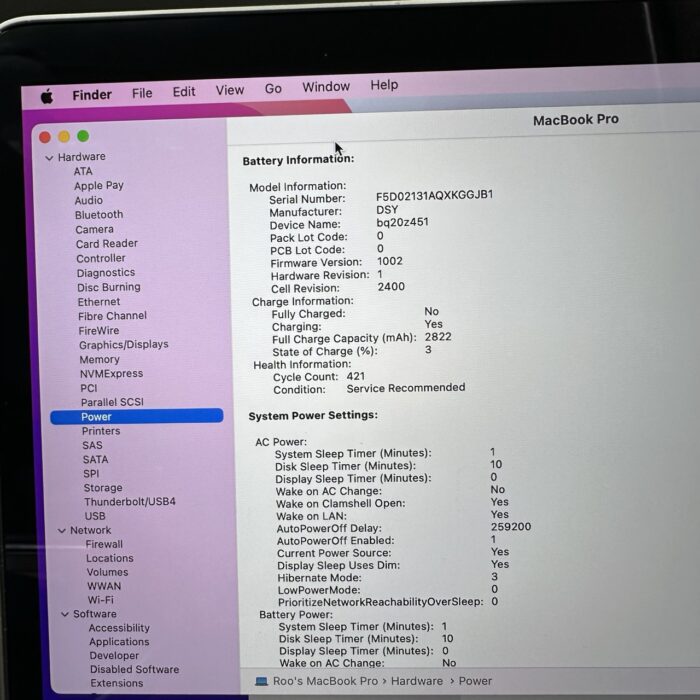Click the Cycle Count value 421
Image resolution: width=700 pixels, height=700 pixels.
click(x=355, y=376)
